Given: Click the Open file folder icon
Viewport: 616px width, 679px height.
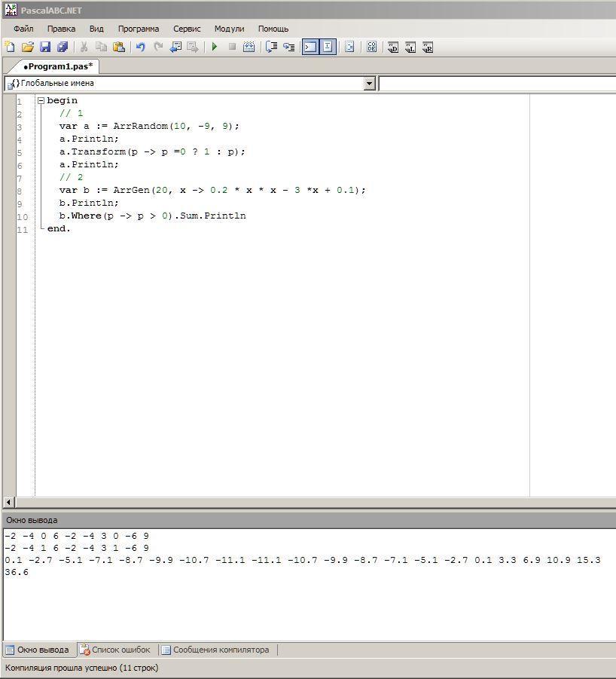Looking at the screenshot, I should pyautogui.click(x=28, y=47).
